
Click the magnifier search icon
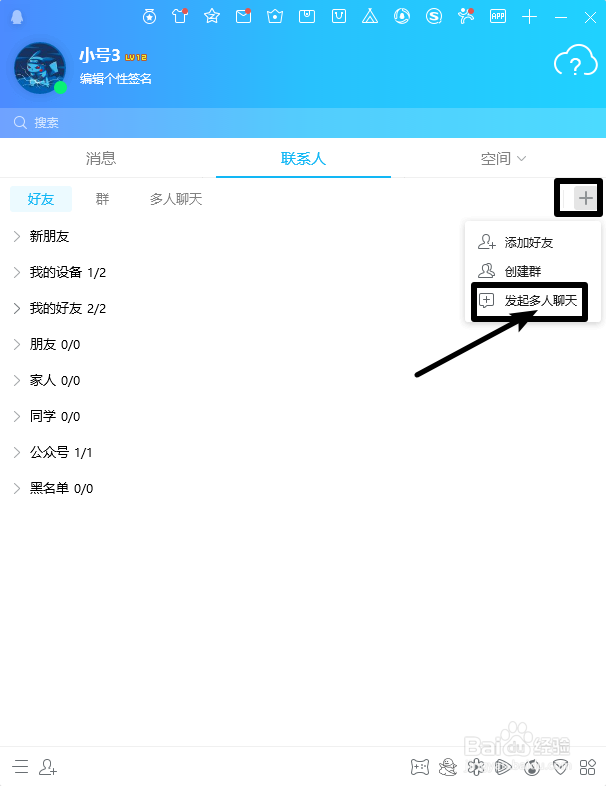20,122
